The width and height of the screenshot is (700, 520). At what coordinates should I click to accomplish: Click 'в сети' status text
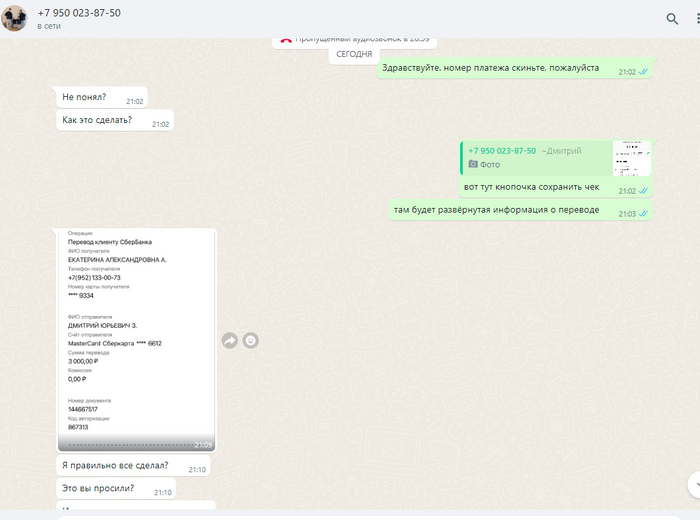[49, 26]
